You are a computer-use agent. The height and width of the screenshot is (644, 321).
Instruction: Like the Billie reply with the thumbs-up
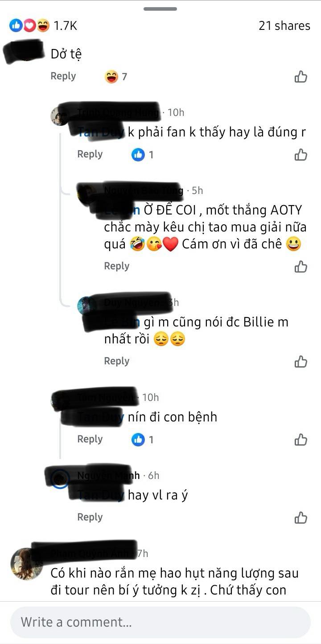click(x=301, y=361)
